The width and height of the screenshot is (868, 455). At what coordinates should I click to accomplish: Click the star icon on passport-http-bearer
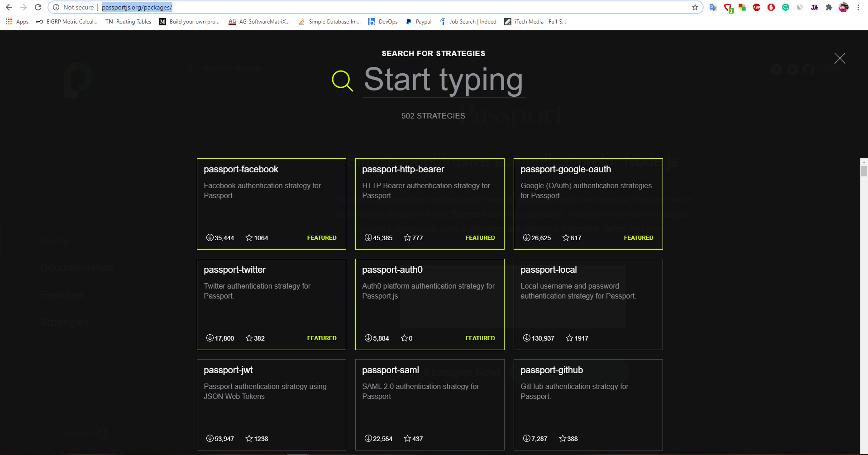(x=407, y=237)
